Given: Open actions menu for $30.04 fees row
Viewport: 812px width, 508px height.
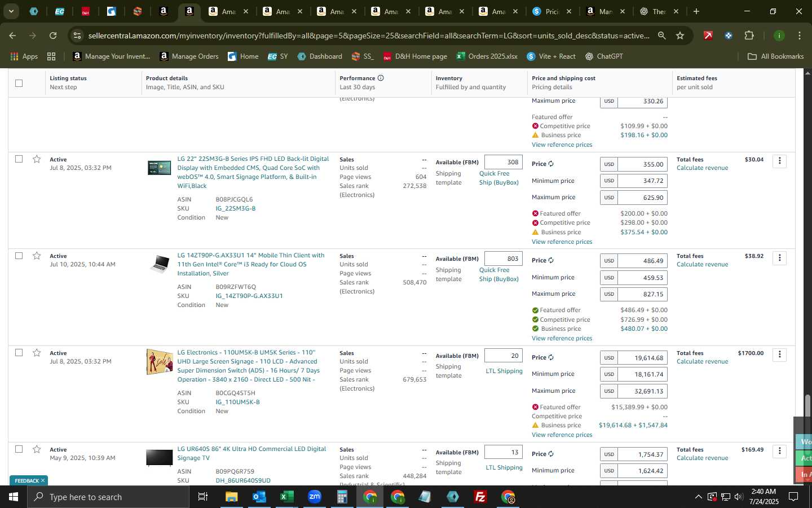Looking at the screenshot, I should coord(780,161).
